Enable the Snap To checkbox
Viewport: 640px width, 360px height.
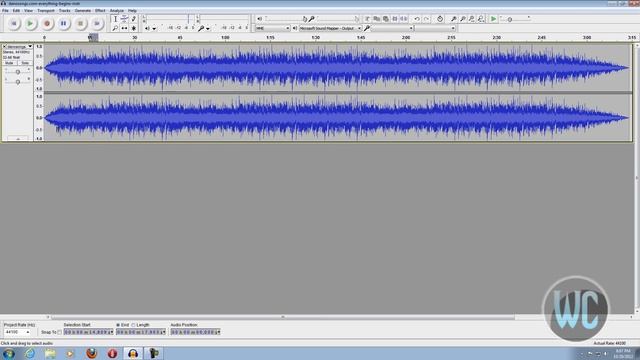(x=60, y=332)
